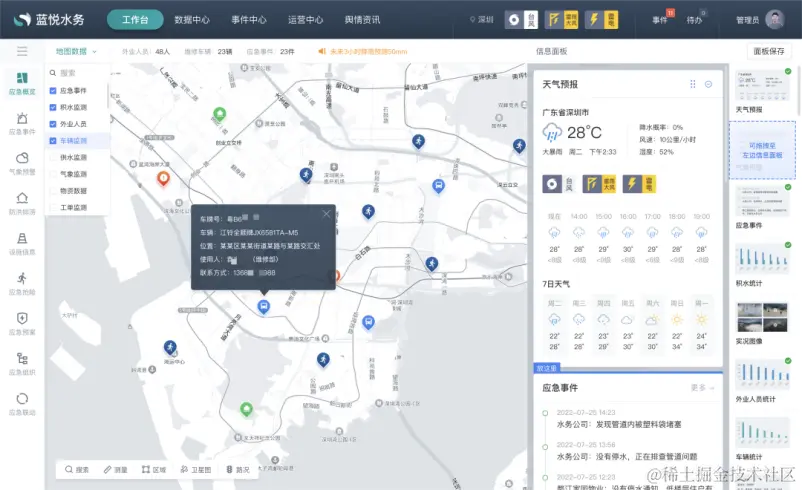
Task: Uncheck the 车辆监测 map layer
Action: (53, 141)
